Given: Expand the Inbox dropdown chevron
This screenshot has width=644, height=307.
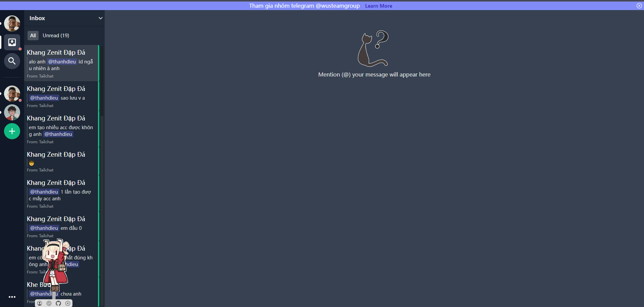Looking at the screenshot, I should click(x=100, y=18).
